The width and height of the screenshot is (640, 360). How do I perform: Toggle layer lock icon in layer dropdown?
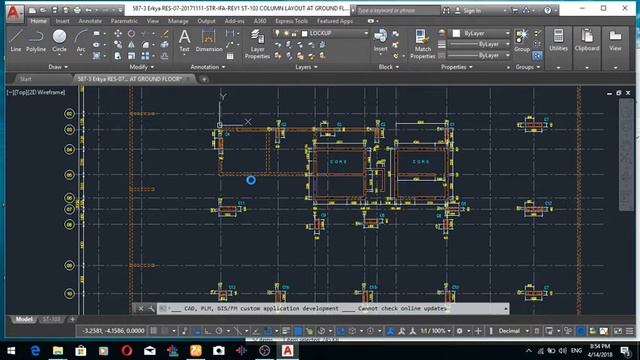click(293, 33)
